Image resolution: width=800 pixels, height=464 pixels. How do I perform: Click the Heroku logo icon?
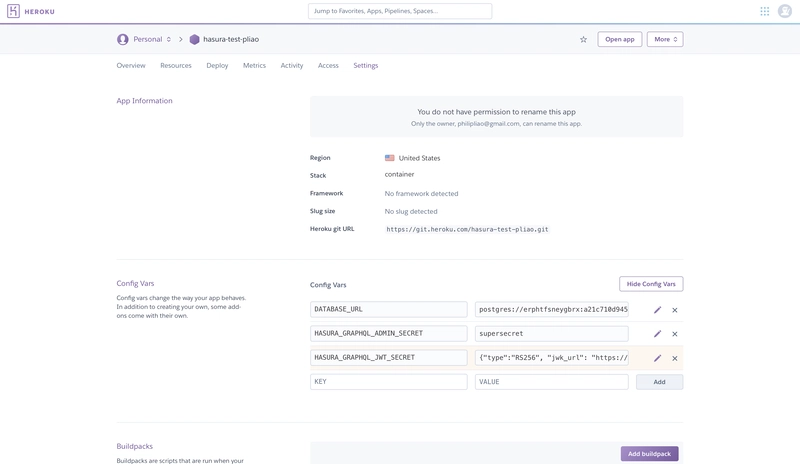pyautogui.click(x=13, y=11)
